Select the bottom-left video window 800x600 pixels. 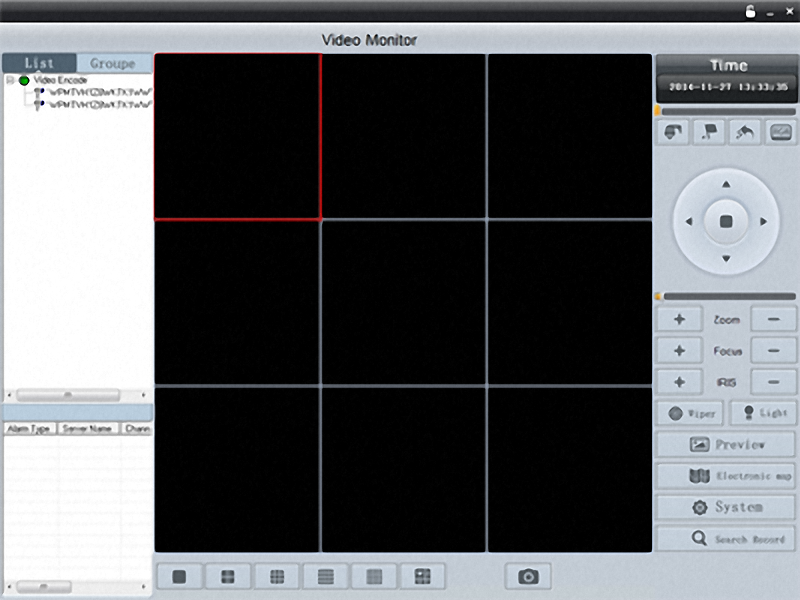click(x=237, y=469)
